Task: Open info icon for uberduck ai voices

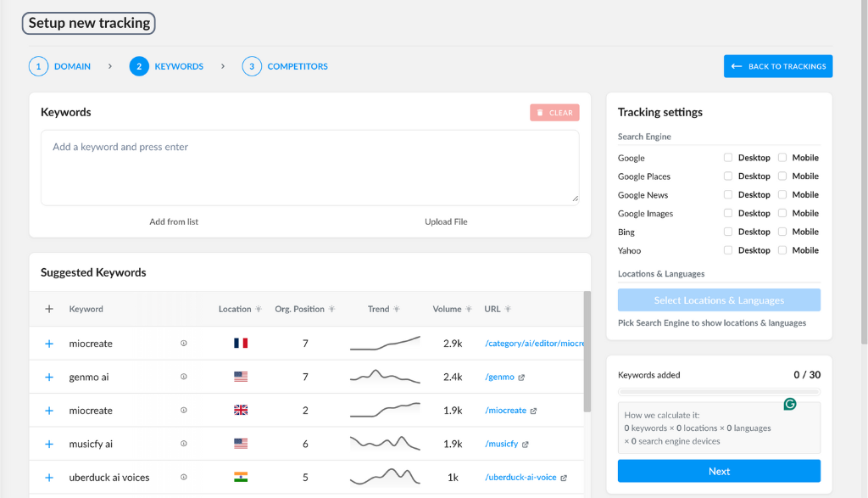Action: coord(184,477)
